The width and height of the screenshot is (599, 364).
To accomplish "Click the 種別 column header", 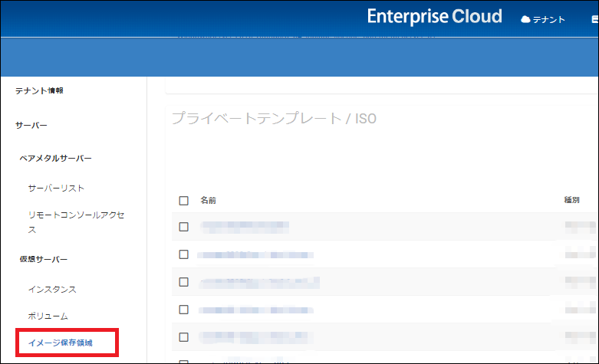I will [572, 201].
